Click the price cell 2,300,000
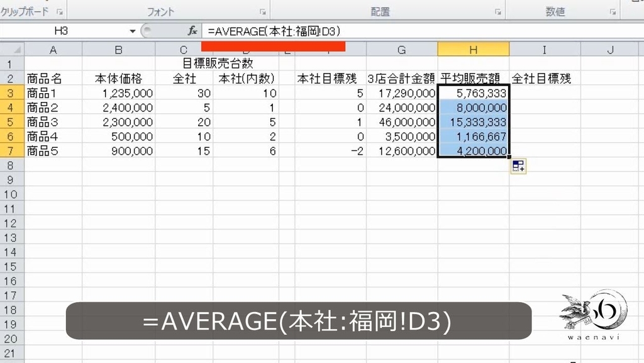The height and width of the screenshot is (363, 644). point(119,122)
